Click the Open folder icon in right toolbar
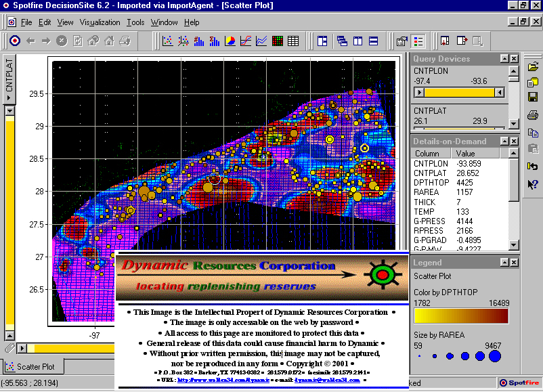 coord(533,67)
